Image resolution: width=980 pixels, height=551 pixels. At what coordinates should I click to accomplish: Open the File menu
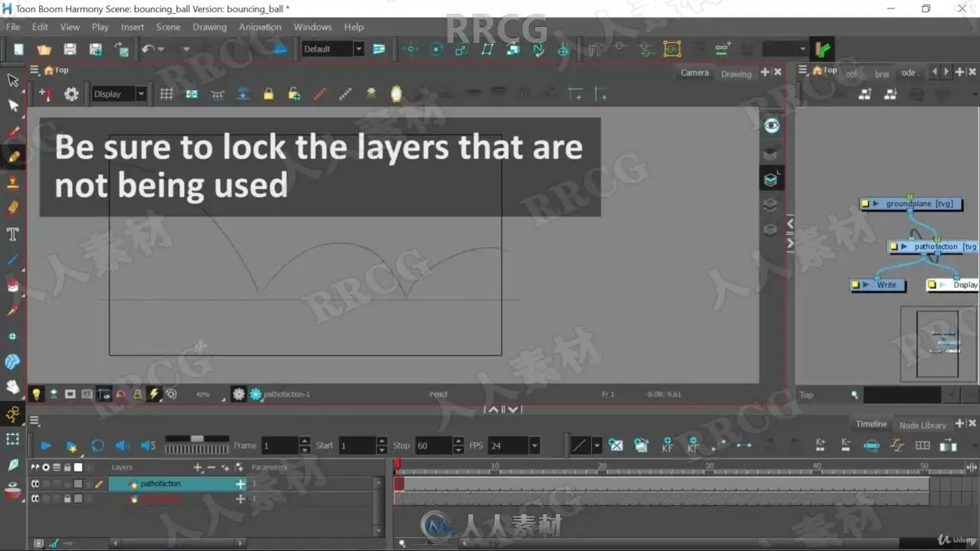(x=13, y=27)
